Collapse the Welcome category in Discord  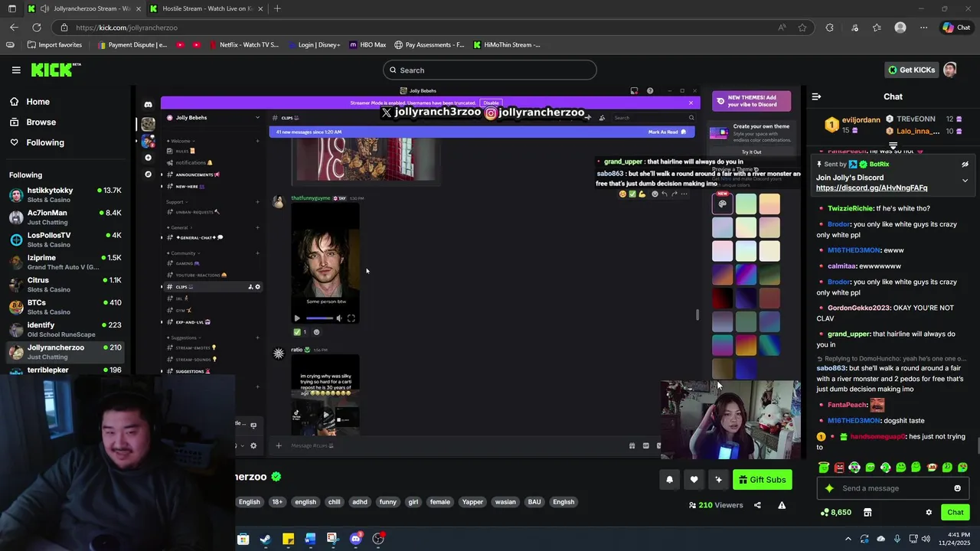pos(181,141)
